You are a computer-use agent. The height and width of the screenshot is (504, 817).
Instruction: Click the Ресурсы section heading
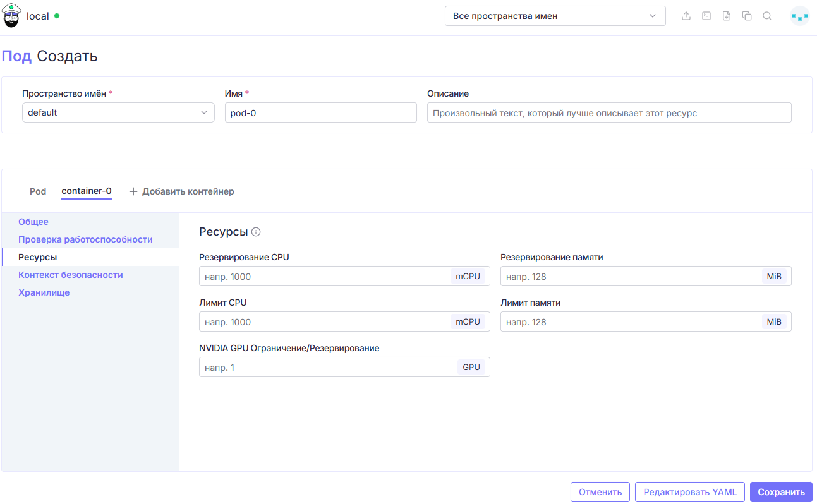pos(224,232)
